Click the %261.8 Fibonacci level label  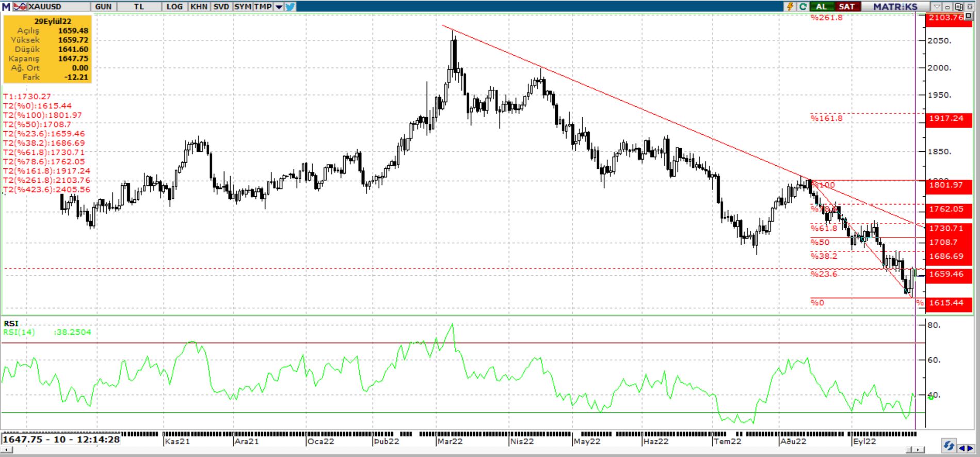point(826,18)
